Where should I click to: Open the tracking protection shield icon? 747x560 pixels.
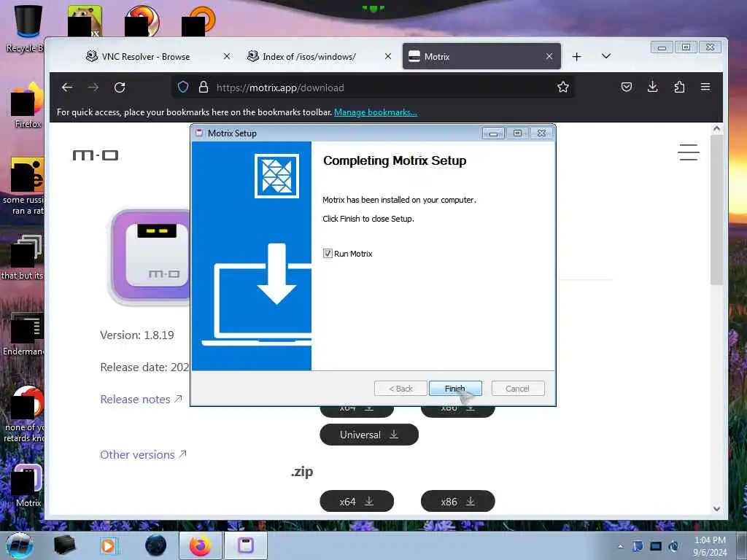pyautogui.click(x=183, y=87)
